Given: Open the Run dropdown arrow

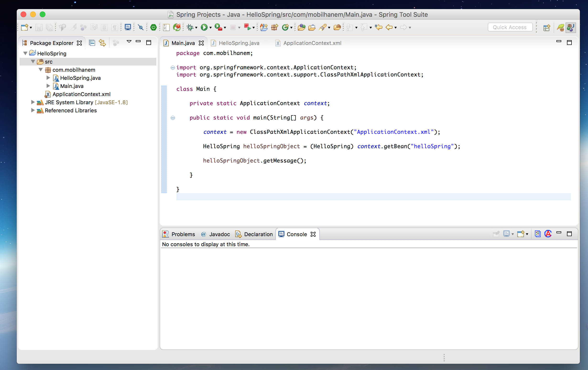Looking at the screenshot, I should coord(211,28).
